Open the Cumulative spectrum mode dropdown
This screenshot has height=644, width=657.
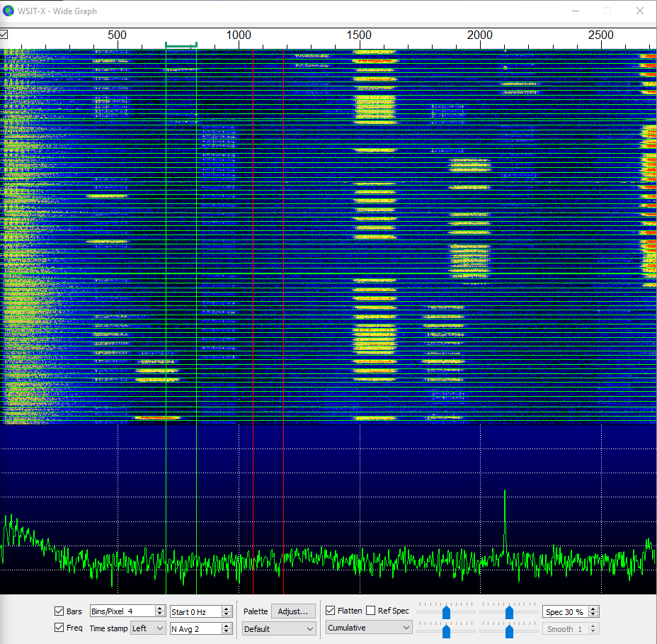(x=369, y=628)
